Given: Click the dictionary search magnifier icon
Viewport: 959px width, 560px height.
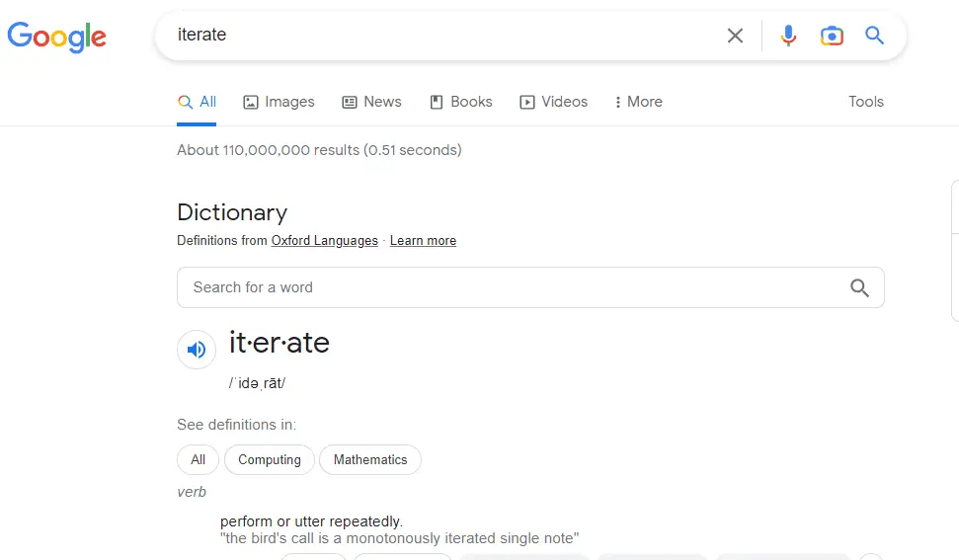Looking at the screenshot, I should 859,287.
